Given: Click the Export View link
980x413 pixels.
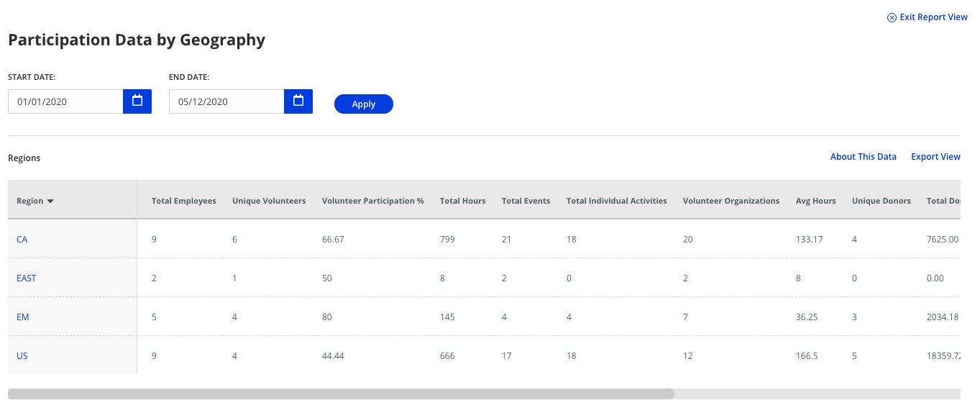Looking at the screenshot, I should point(935,157).
